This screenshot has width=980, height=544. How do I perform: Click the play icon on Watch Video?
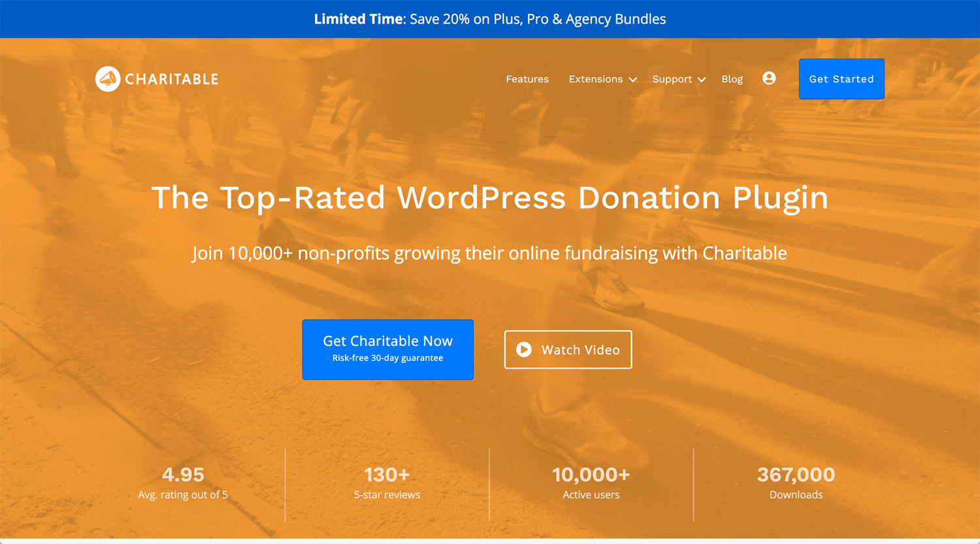coord(524,350)
